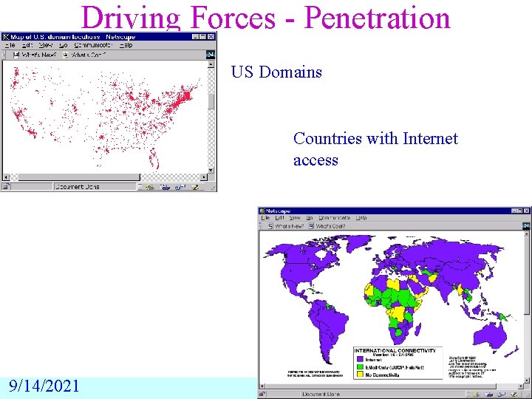Open Discussions icon in US domain window component bar
The width and height of the screenshot is (532, 399).
[x=180, y=187]
